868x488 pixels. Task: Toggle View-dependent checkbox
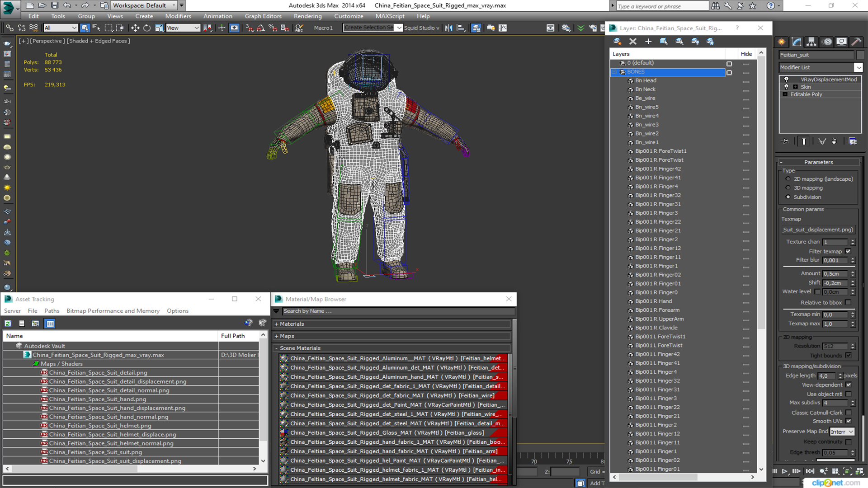848,385
